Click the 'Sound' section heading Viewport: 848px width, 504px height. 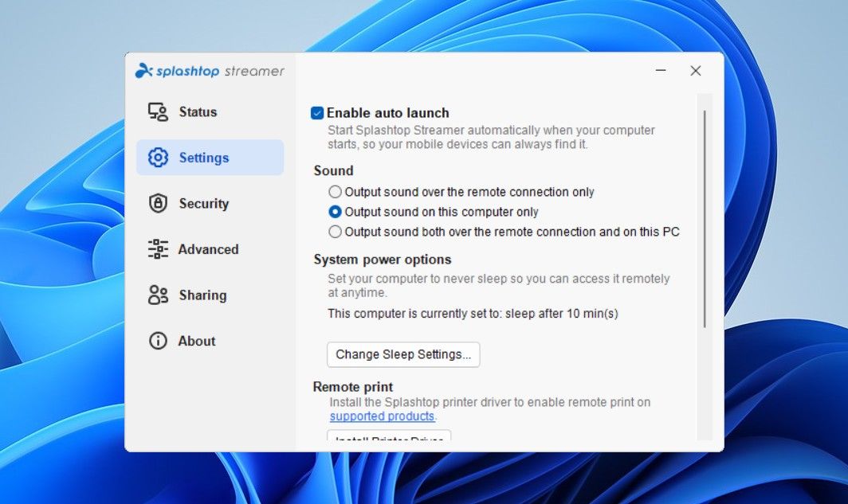[333, 170]
